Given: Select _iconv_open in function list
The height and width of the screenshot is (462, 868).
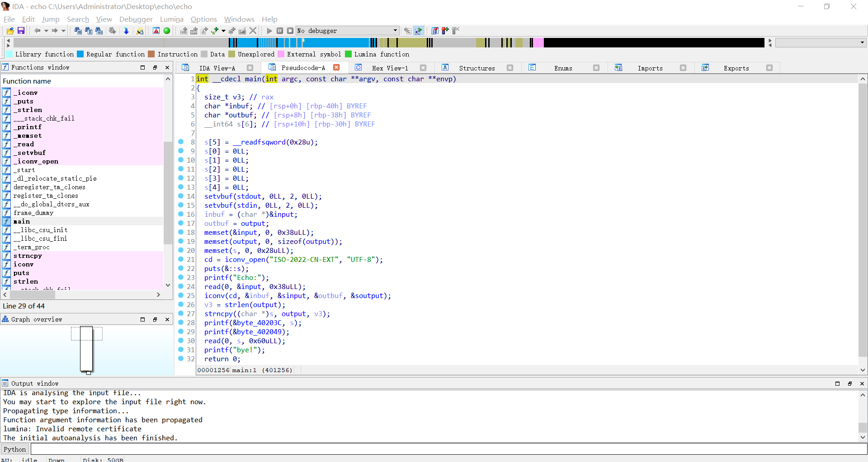Looking at the screenshot, I should point(82,161).
